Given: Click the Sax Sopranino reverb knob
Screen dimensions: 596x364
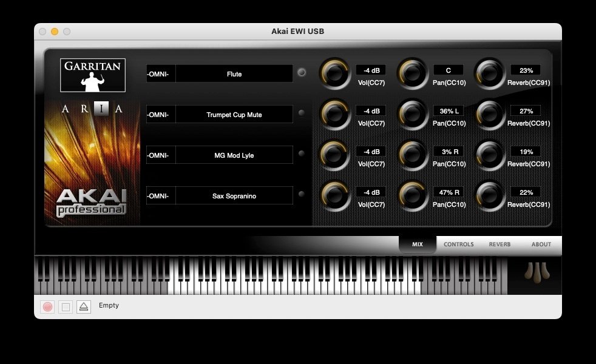Looking at the screenshot, I should click(x=490, y=195).
